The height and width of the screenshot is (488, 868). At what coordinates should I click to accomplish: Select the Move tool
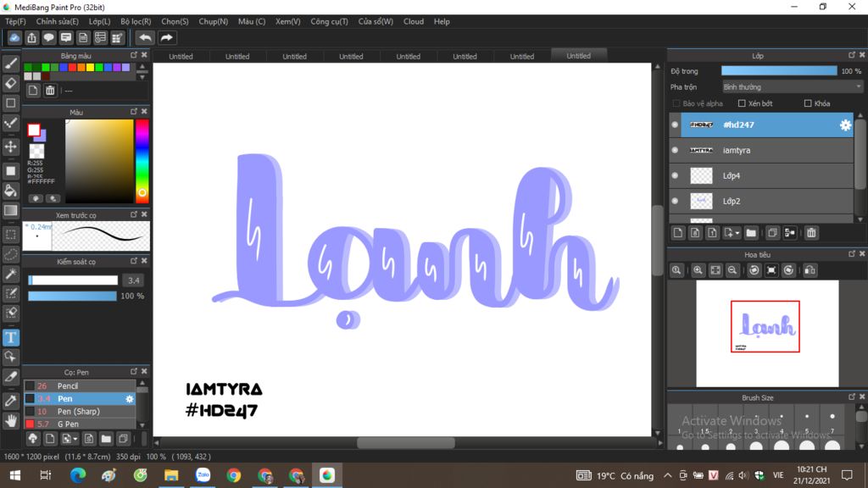(x=10, y=147)
